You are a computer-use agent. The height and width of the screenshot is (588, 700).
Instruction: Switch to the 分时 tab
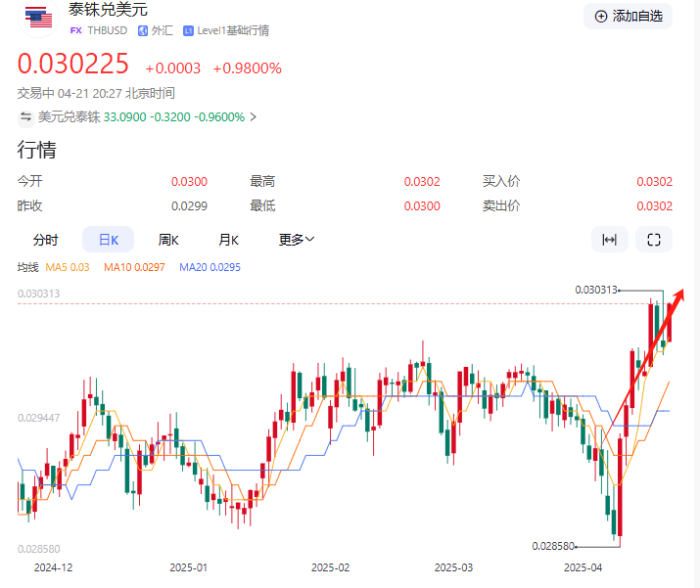(45, 240)
